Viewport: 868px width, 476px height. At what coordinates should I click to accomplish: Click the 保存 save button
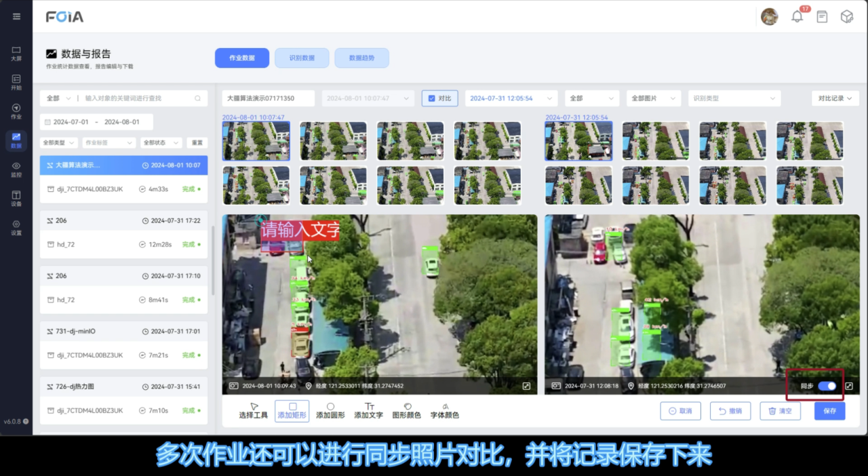click(829, 411)
